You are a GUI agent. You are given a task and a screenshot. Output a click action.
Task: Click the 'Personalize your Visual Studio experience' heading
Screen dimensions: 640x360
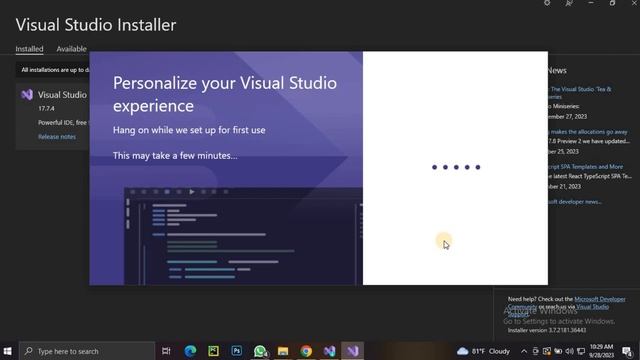pyautogui.click(x=225, y=94)
